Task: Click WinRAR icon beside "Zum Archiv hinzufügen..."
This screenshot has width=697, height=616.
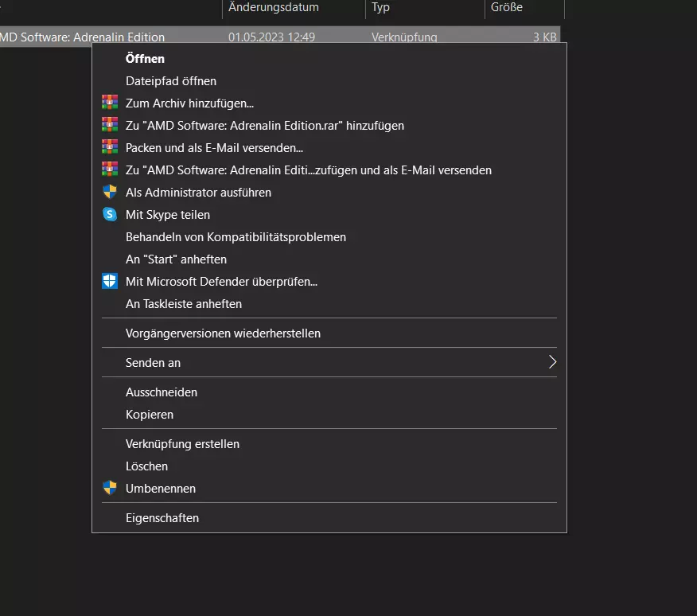Action: (x=110, y=103)
